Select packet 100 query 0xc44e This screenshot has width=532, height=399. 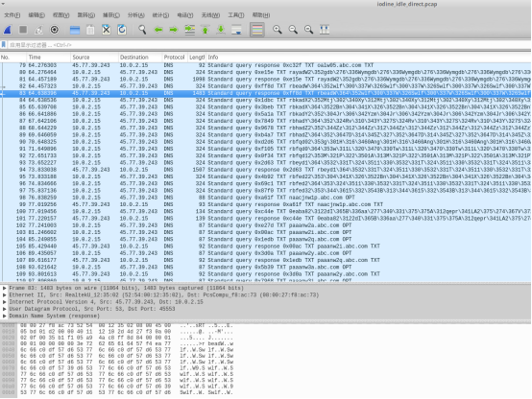click(x=266, y=211)
